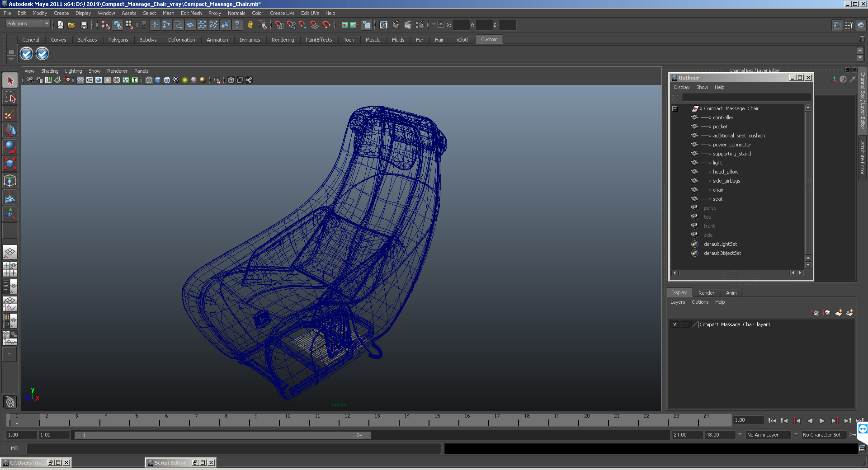Toggle display type box of Compact_Massage_Chair_layer1
This screenshot has height=470, width=868.
[x=685, y=324]
